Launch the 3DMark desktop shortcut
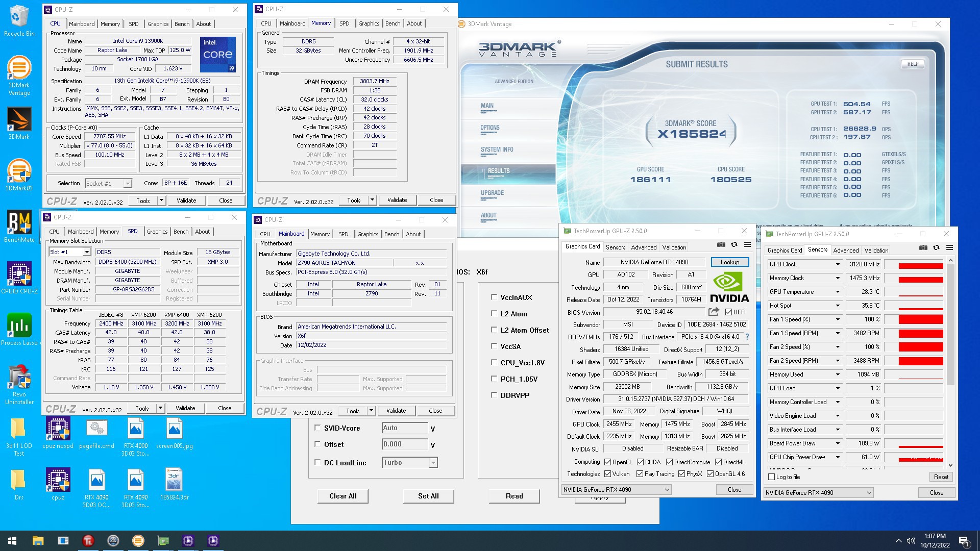The height and width of the screenshot is (551, 980). pyautogui.click(x=19, y=123)
